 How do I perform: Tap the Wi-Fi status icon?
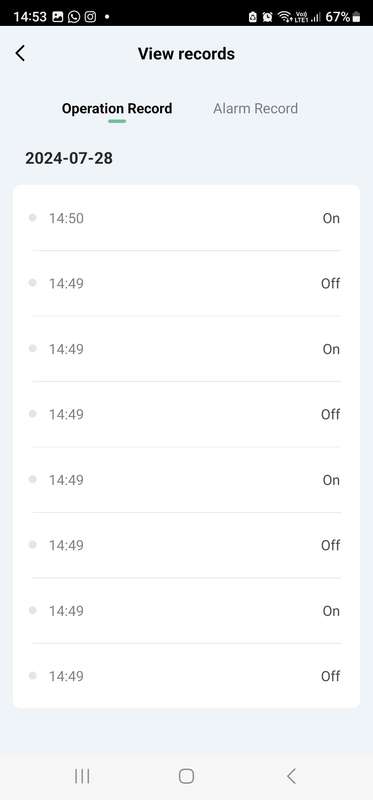point(285,17)
